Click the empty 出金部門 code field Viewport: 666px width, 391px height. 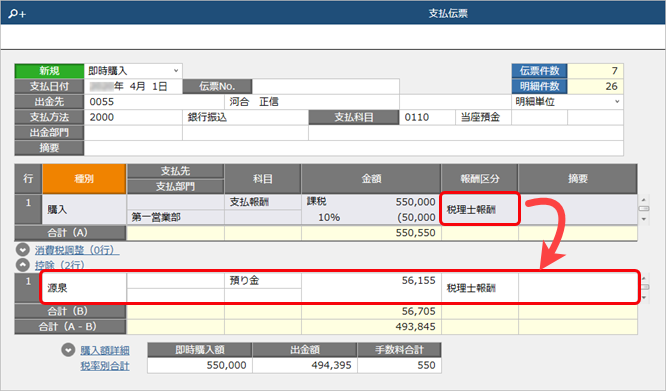tap(133, 133)
